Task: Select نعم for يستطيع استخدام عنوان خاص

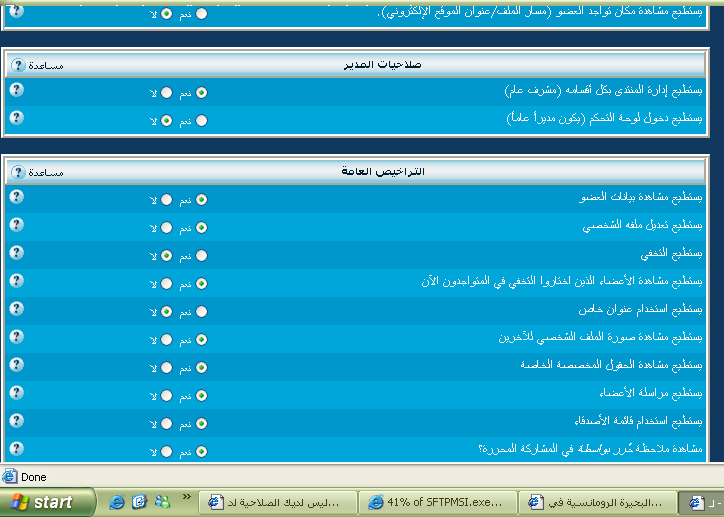Action: [202, 312]
